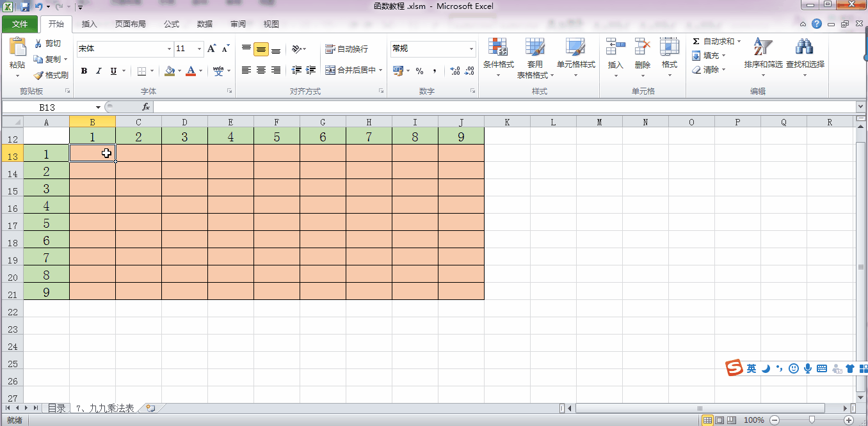Toggle bold formatting
Screen dimensions: 868x426
tap(84, 71)
